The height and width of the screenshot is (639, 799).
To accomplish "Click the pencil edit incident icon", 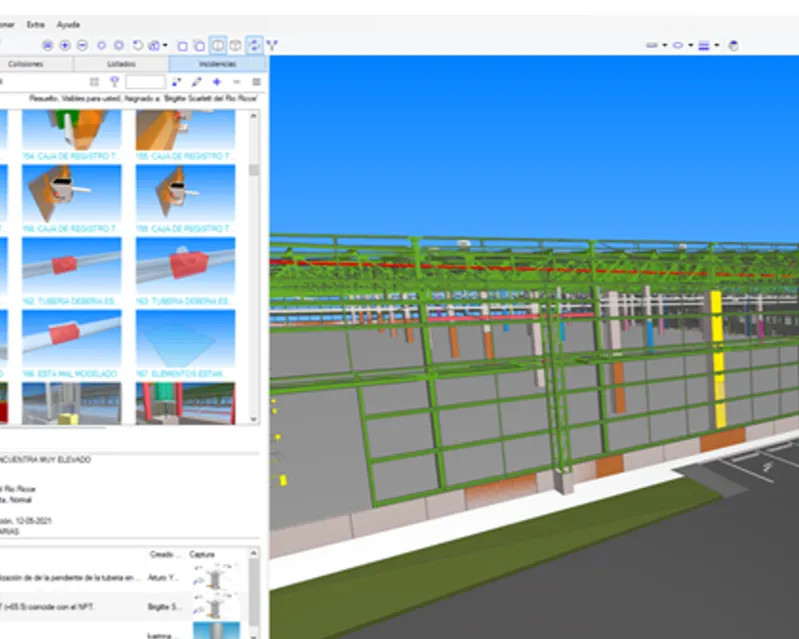I will (x=197, y=82).
